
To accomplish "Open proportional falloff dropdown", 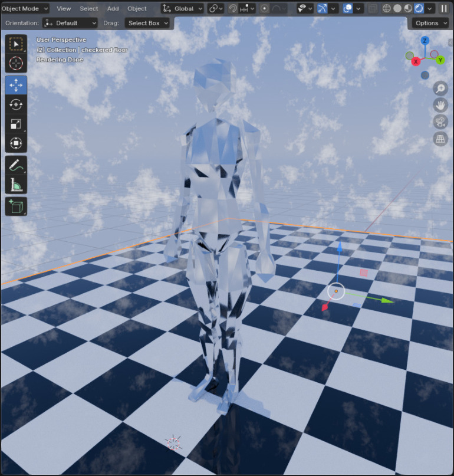I will [x=278, y=8].
